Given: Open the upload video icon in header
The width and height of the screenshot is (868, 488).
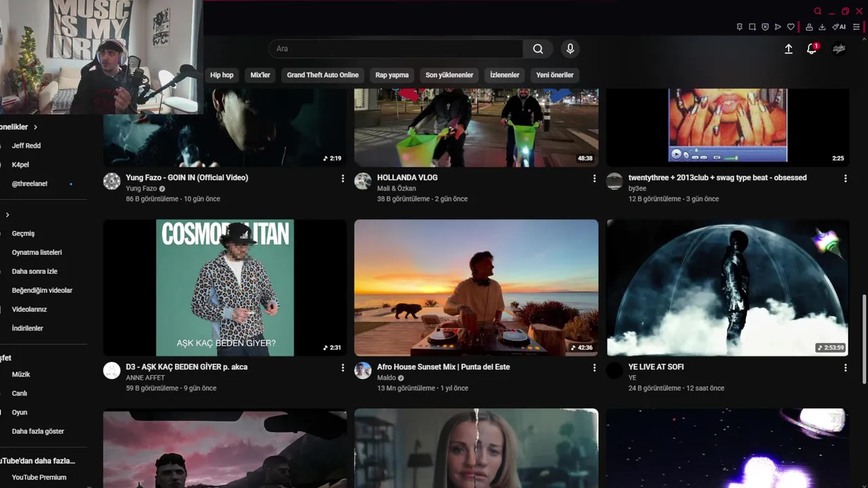Looking at the screenshot, I should coord(789,49).
